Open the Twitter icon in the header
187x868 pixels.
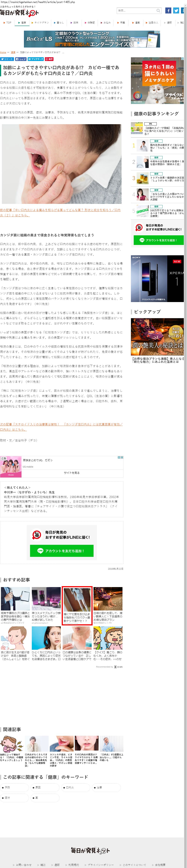(x=176, y=10)
